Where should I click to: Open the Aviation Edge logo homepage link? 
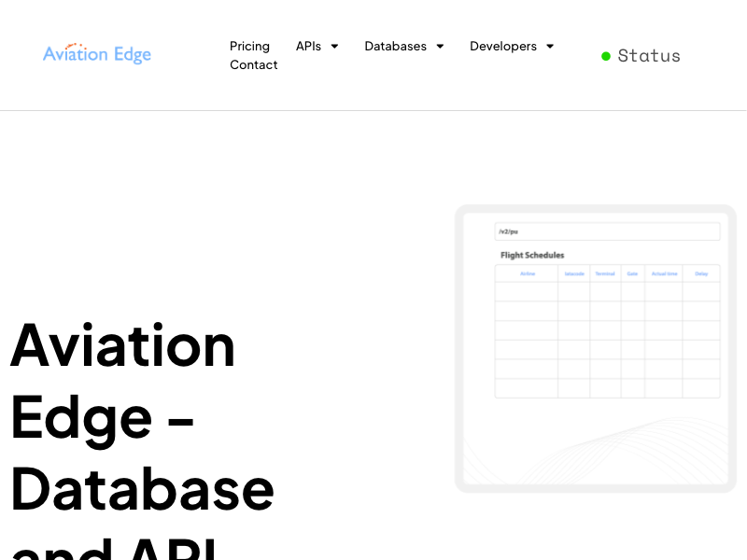tap(97, 53)
